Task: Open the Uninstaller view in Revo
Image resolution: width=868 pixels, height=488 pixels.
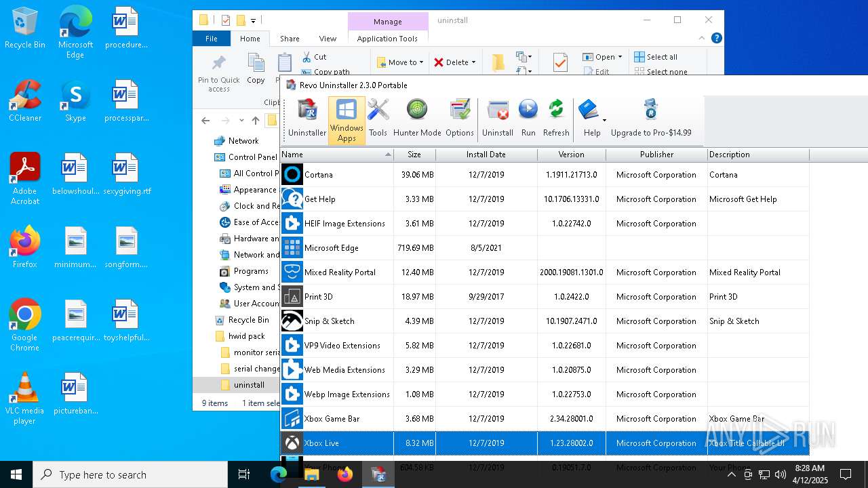Action: [x=307, y=119]
